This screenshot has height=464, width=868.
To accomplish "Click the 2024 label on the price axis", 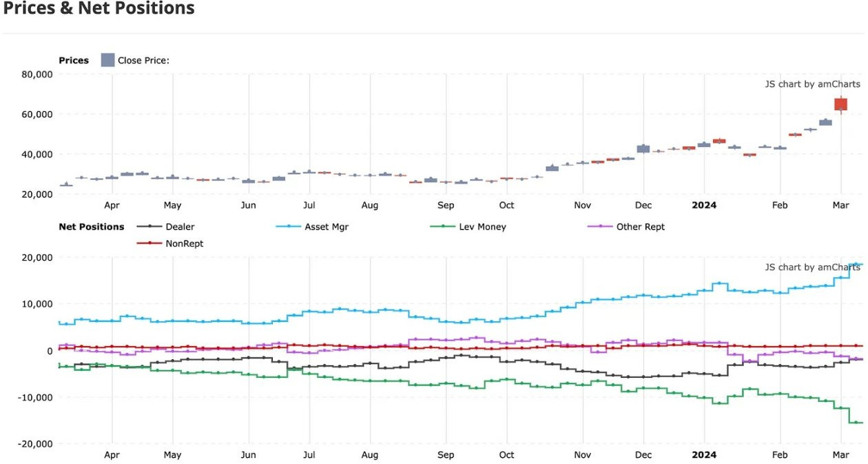I will 704,205.
